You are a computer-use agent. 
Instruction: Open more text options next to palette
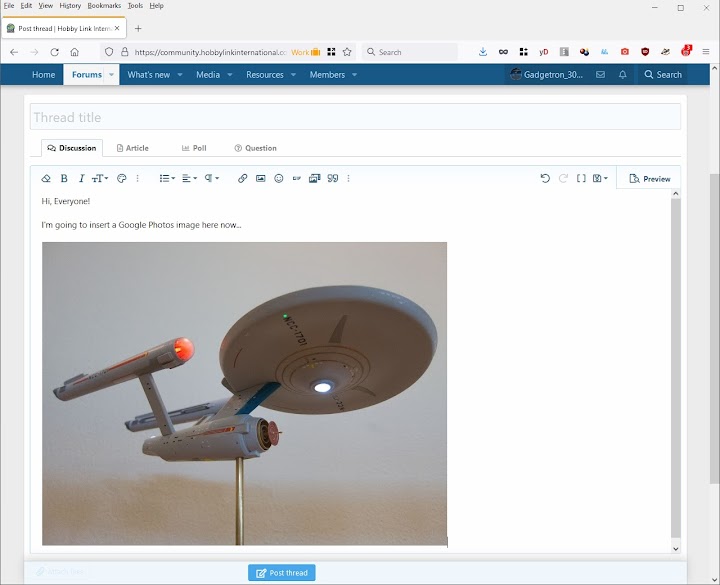pyautogui.click(x=137, y=179)
